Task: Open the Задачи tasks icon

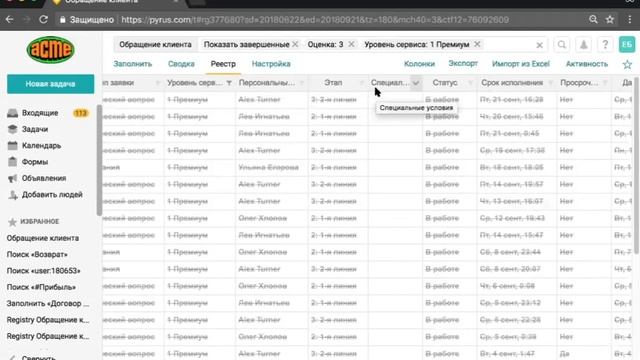Action: (x=13, y=129)
